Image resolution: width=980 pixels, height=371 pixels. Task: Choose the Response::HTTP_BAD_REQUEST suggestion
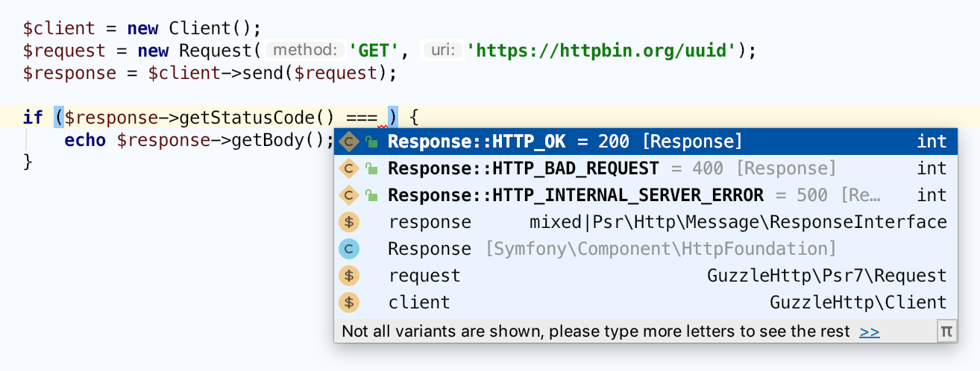tap(523, 168)
